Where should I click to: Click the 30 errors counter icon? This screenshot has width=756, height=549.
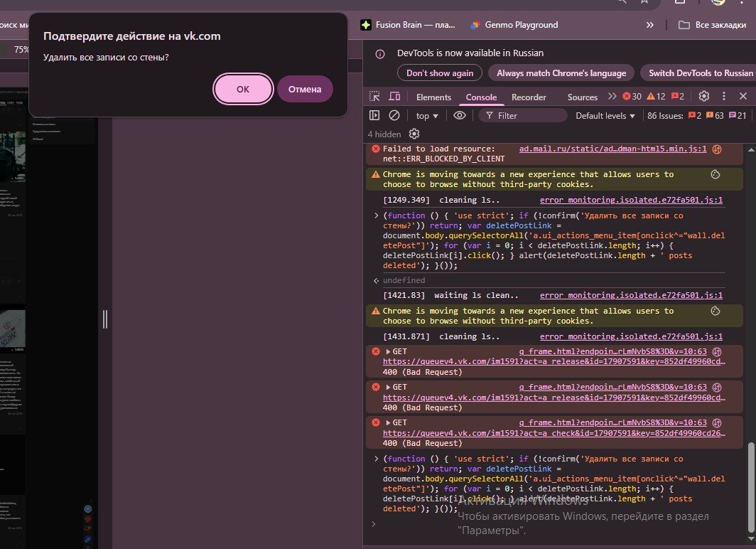point(632,97)
